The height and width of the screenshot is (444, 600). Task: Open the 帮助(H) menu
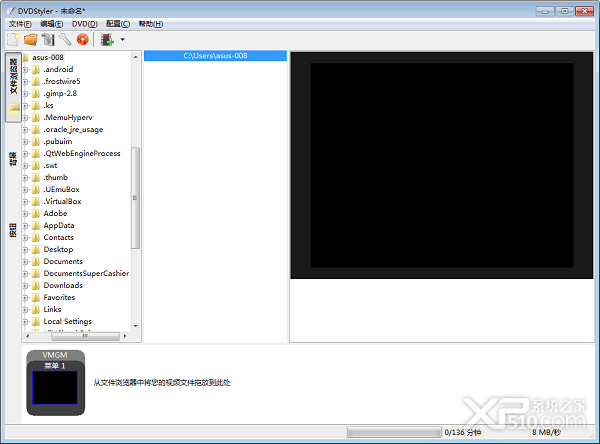(x=151, y=24)
